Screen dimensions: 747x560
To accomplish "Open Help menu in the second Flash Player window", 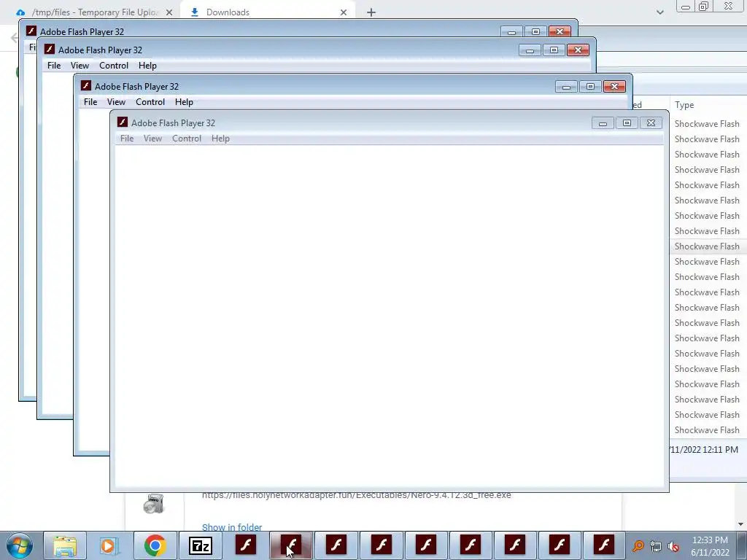I will pyautogui.click(x=147, y=65).
